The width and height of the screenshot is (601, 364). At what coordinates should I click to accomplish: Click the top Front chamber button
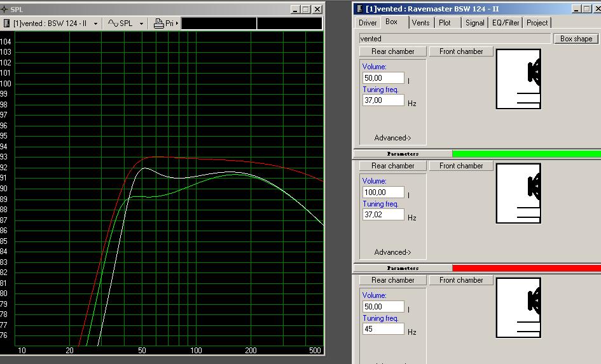click(461, 51)
